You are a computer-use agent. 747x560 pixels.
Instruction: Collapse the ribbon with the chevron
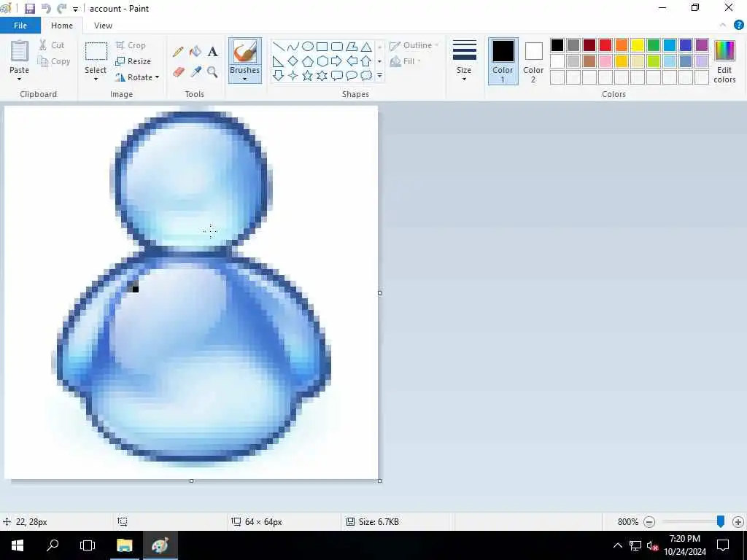click(x=723, y=26)
